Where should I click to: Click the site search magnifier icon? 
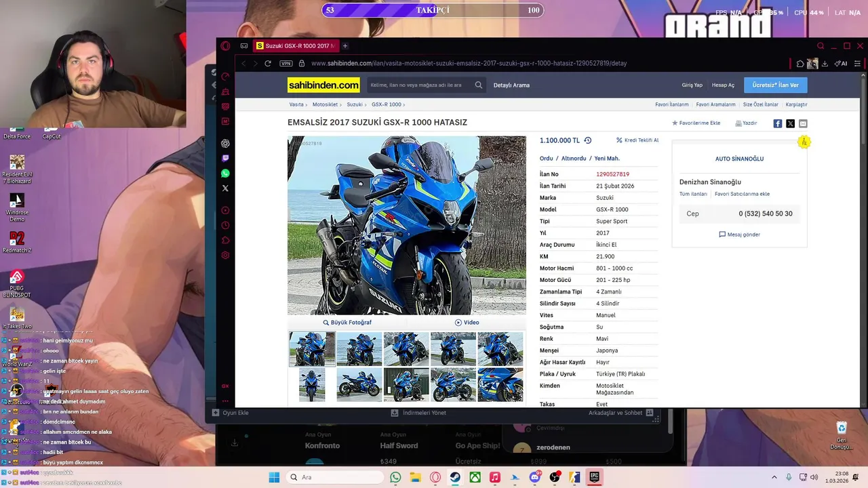point(479,85)
